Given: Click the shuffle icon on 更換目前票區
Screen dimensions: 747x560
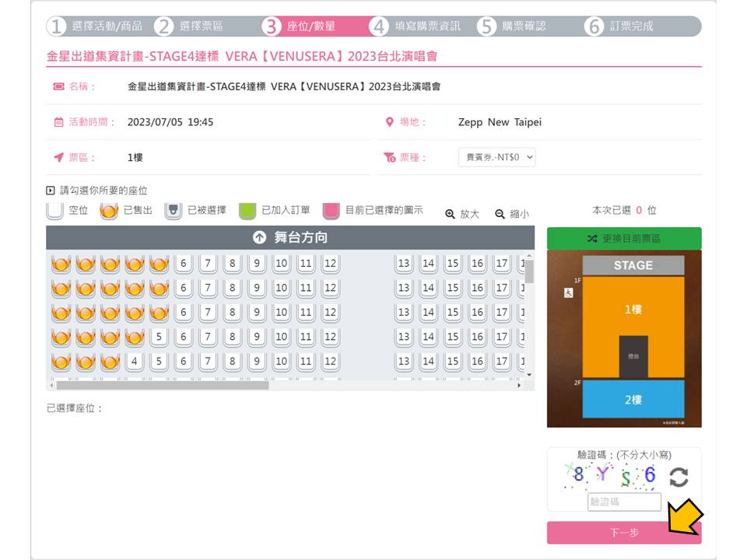Looking at the screenshot, I should point(592,239).
